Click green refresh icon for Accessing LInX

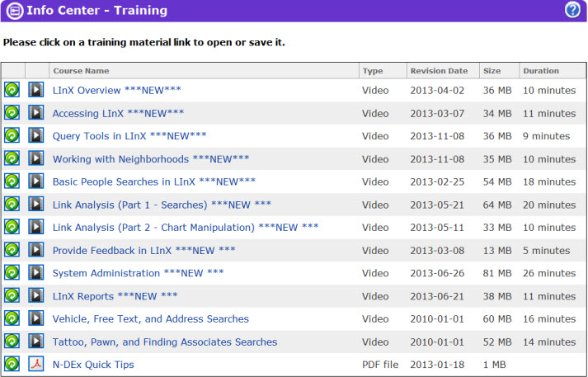coord(12,113)
